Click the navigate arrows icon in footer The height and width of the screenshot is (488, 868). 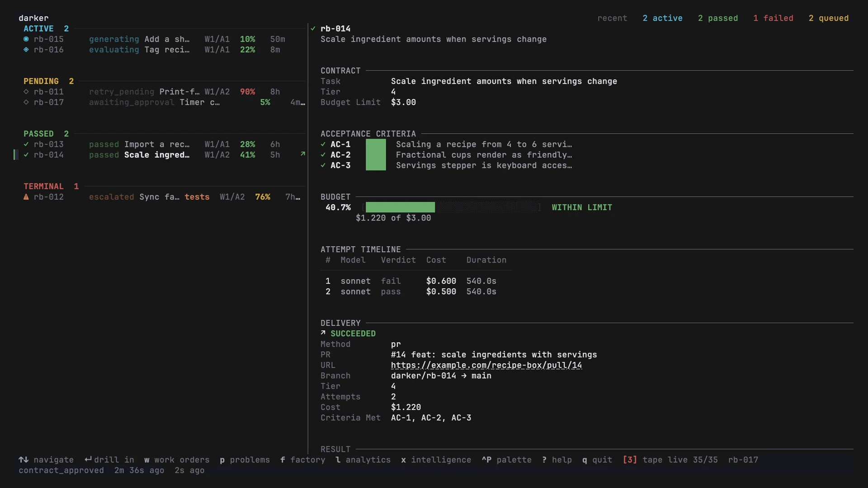pyautogui.click(x=24, y=460)
